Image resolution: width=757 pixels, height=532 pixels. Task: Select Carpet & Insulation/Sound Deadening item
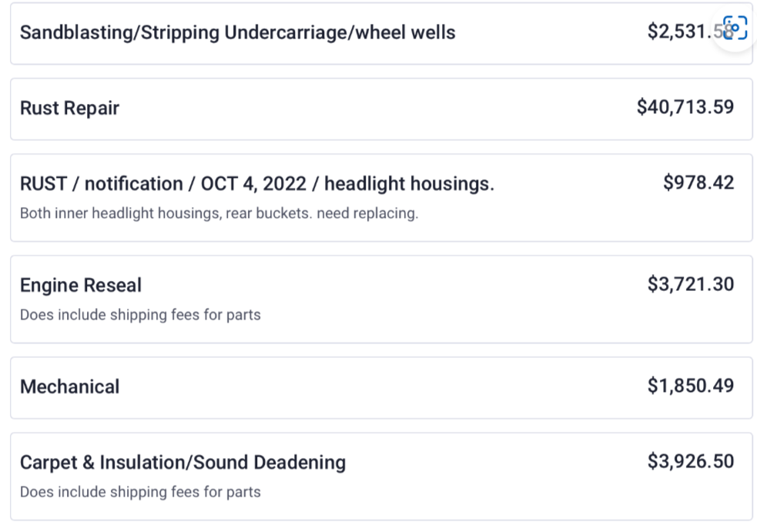tap(381, 477)
